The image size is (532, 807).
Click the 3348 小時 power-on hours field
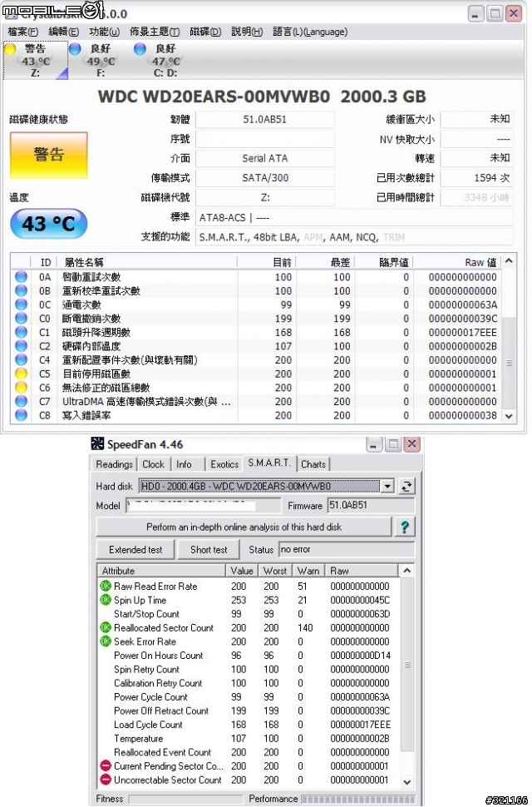pos(476,198)
